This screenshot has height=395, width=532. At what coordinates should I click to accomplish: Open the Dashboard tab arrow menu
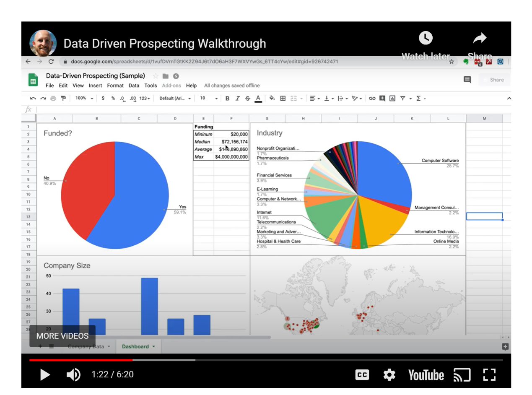tap(153, 347)
